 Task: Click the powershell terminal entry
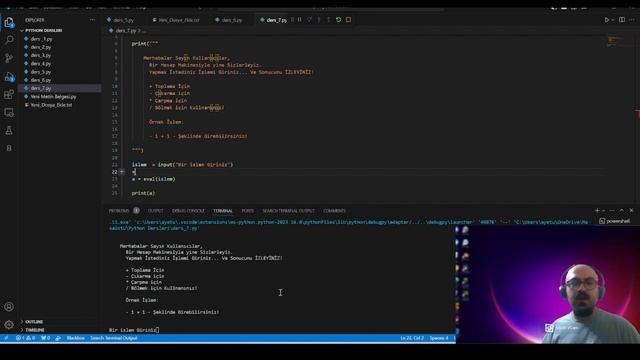(614, 221)
